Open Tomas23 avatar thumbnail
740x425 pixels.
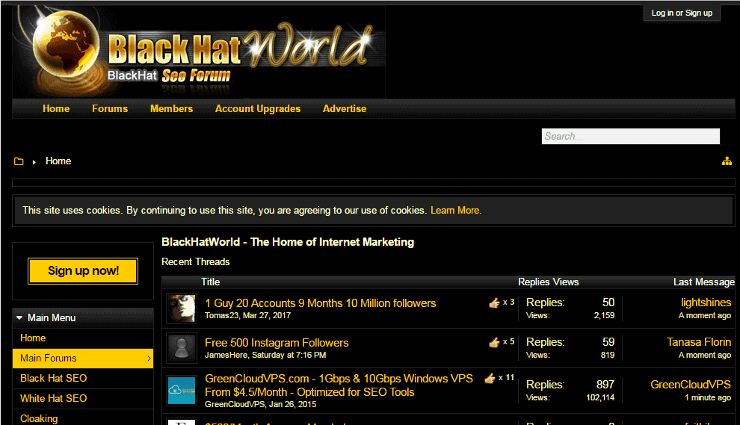(182, 308)
